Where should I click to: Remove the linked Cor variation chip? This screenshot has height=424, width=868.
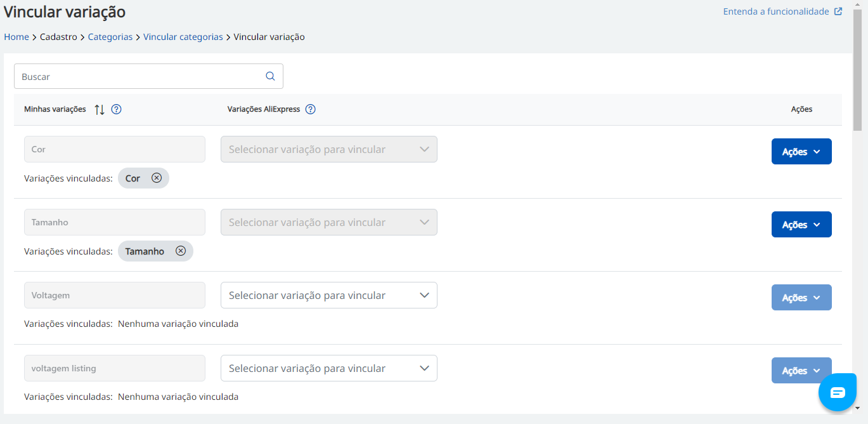157,178
